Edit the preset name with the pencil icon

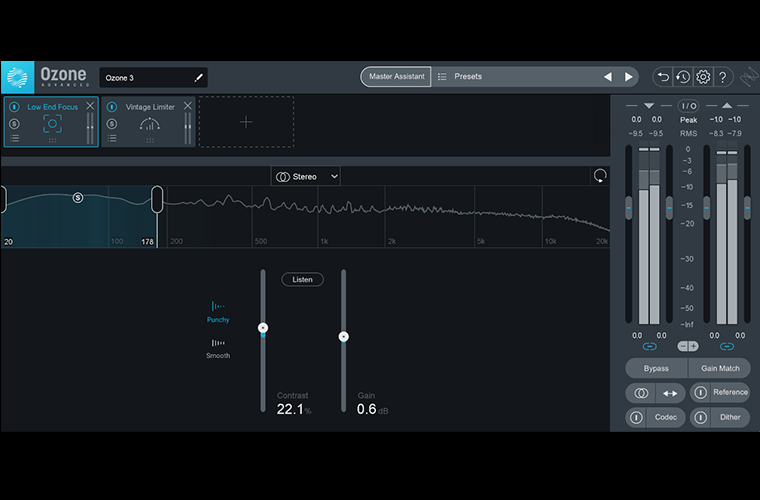[198, 78]
